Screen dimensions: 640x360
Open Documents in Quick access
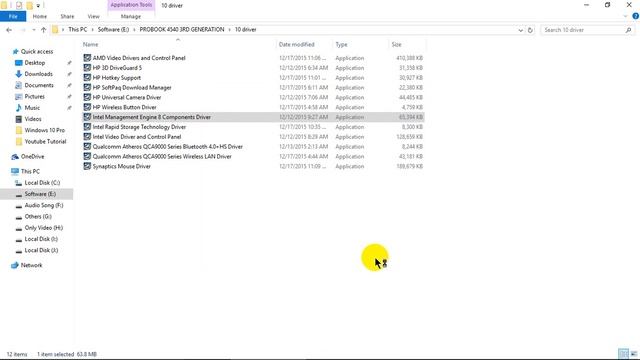click(x=39, y=85)
